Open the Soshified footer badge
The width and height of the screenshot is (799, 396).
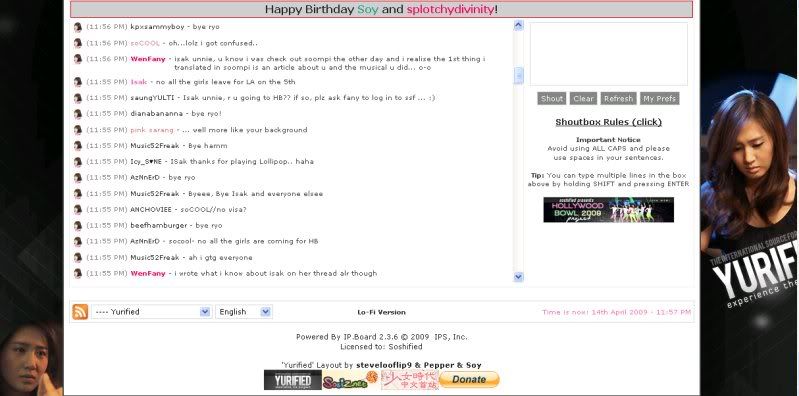[x=351, y=381]
